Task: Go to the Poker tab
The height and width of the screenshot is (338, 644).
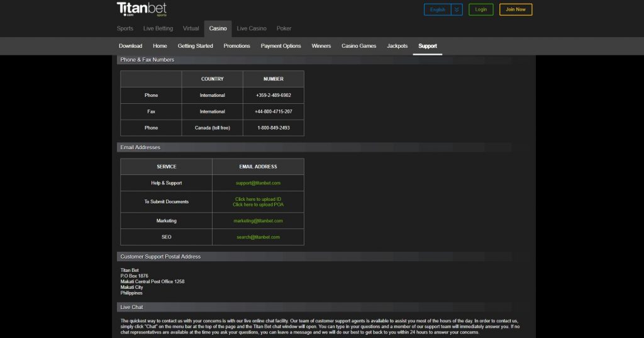Action: pos(284,28)
